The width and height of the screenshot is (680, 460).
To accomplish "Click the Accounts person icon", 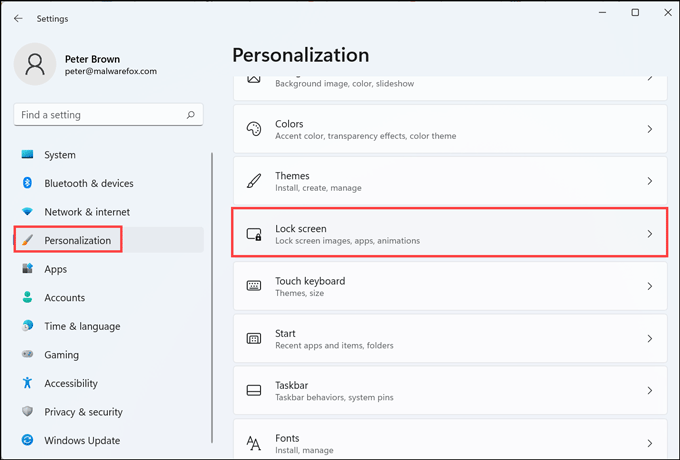I will (x=27, y=297).
